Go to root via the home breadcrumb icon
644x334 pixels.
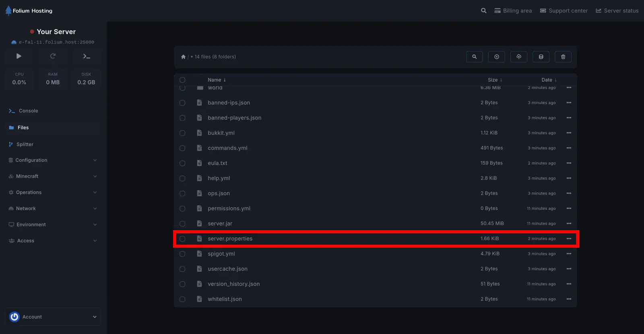click(x=183, y=57)
